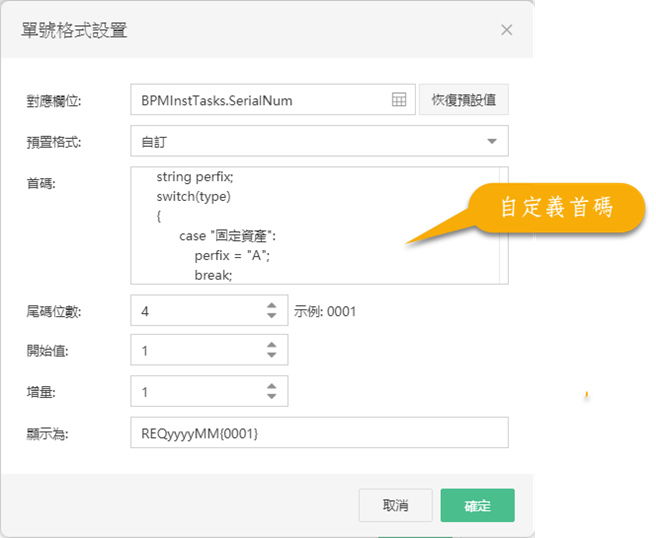This screenshot has height=538, width=656.
Task: Click the 取消 button
Action: (x=395, y=505)
